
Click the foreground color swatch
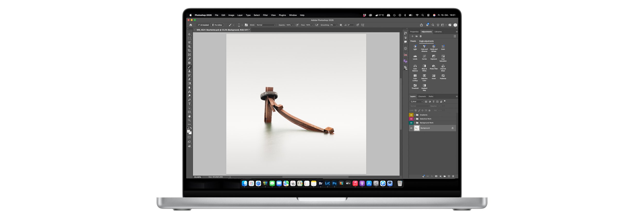[188, 131]
